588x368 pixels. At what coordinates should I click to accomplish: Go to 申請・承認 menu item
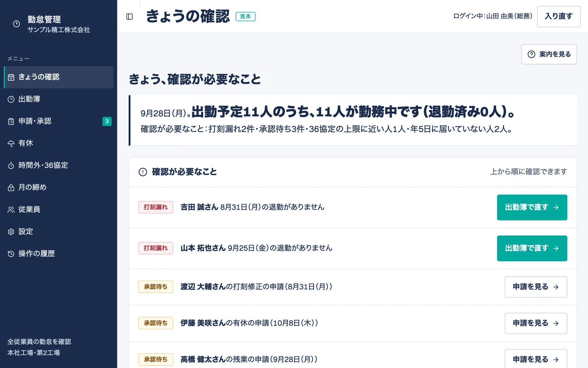59,121
